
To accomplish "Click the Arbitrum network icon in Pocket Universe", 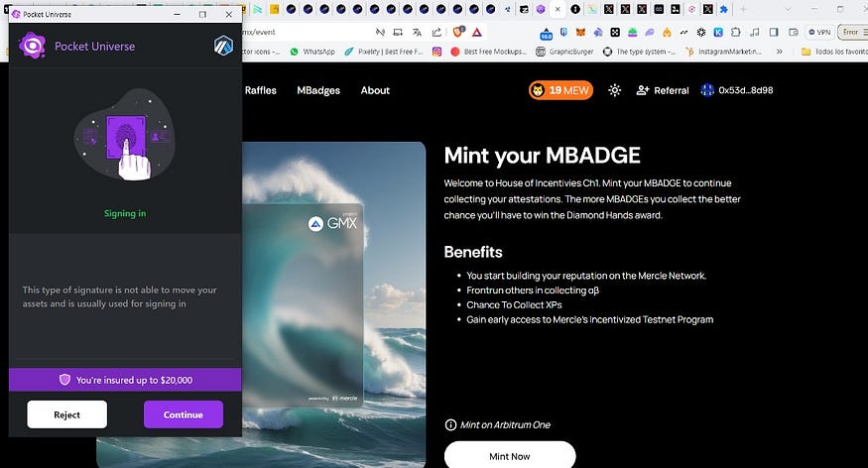I will coord(223,46).
